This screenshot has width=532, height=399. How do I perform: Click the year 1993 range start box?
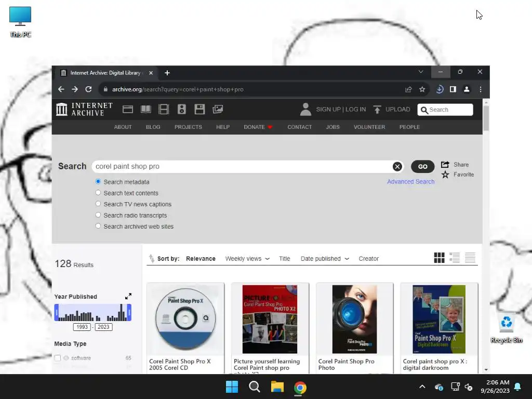pos(82,327)
